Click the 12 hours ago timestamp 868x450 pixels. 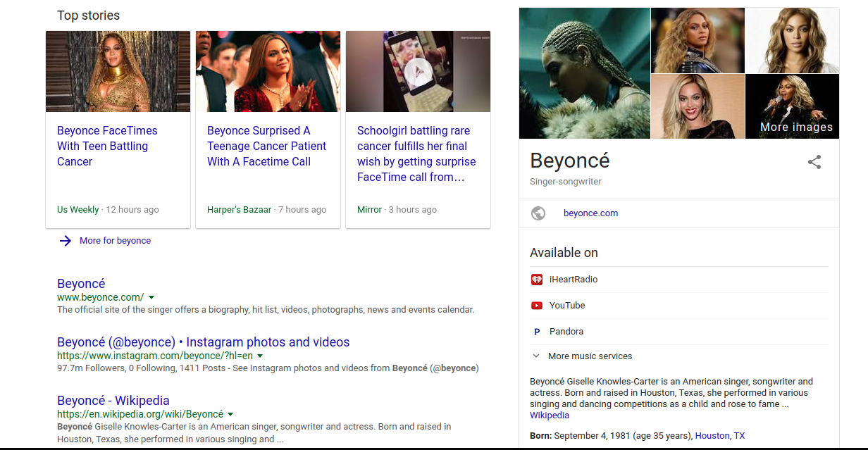(x=132, y=210)
